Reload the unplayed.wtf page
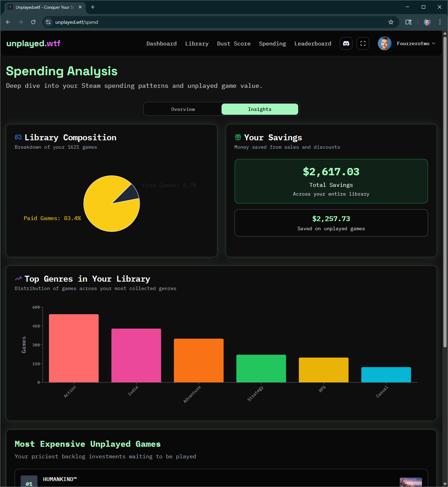The image size is (448, 487). (33, 22)
